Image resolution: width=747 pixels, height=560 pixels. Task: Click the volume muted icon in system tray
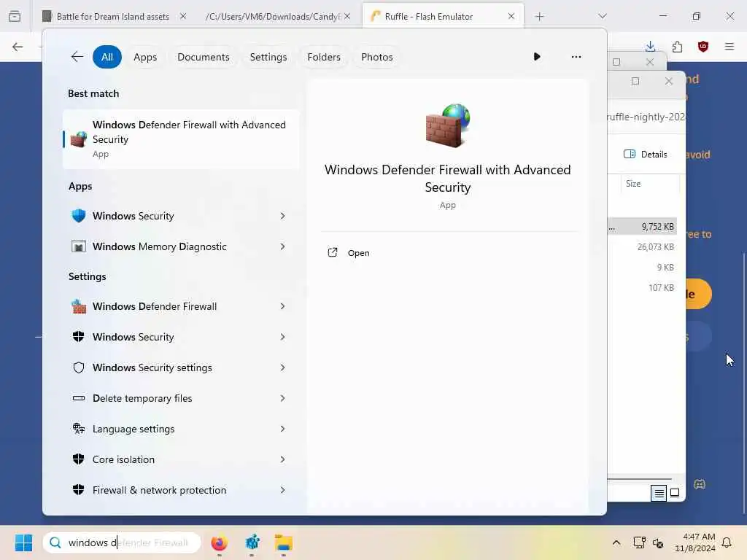coord(658,542)
